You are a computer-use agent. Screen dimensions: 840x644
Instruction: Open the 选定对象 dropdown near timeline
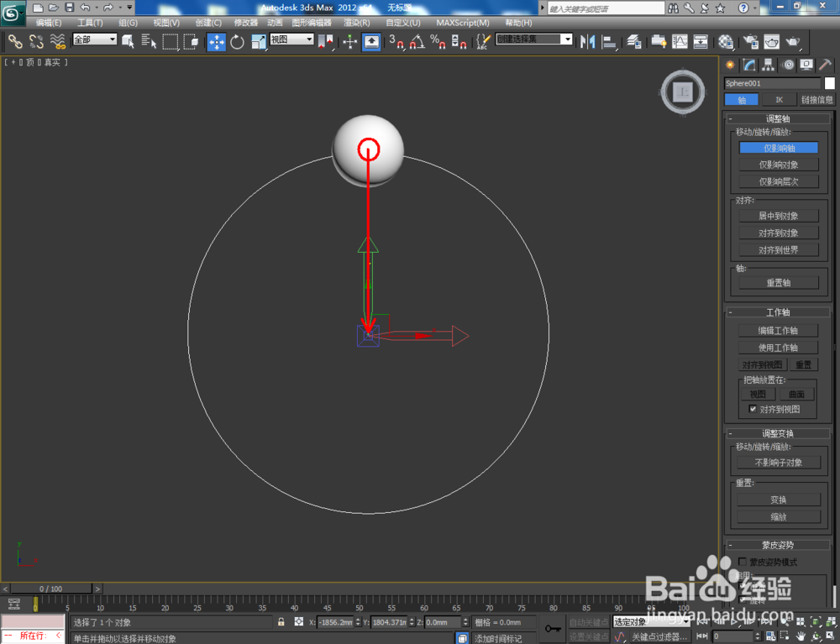coord(649,621)
